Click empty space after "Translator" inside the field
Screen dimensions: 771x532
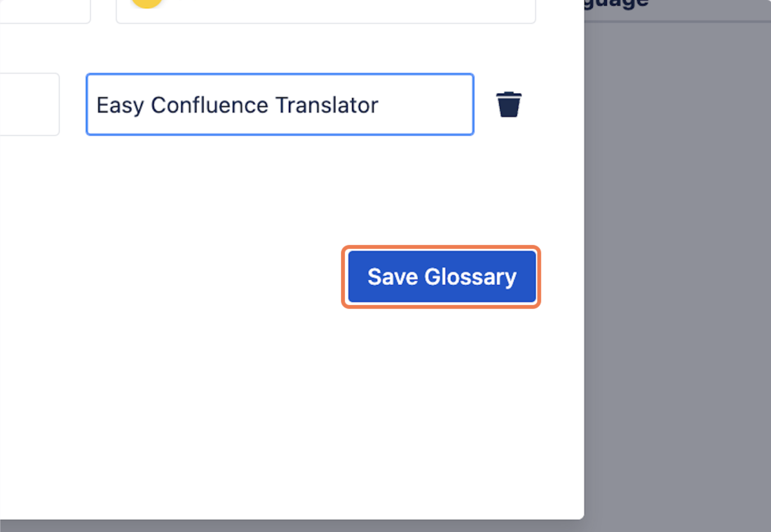coord(425,105)
